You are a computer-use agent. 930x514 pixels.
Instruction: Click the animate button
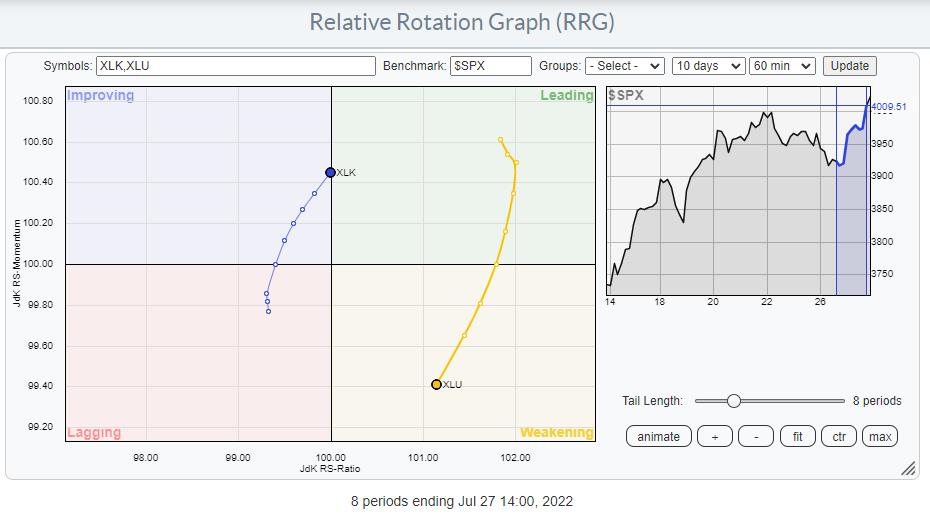659,436
